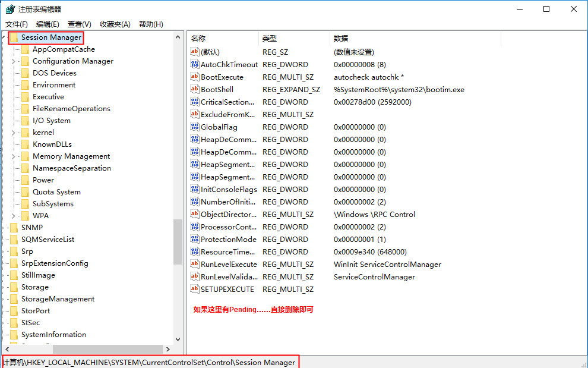The image size is (588, 368).
Task: Click the Registry Editor app icon in title bar
Action: [10, 9]
